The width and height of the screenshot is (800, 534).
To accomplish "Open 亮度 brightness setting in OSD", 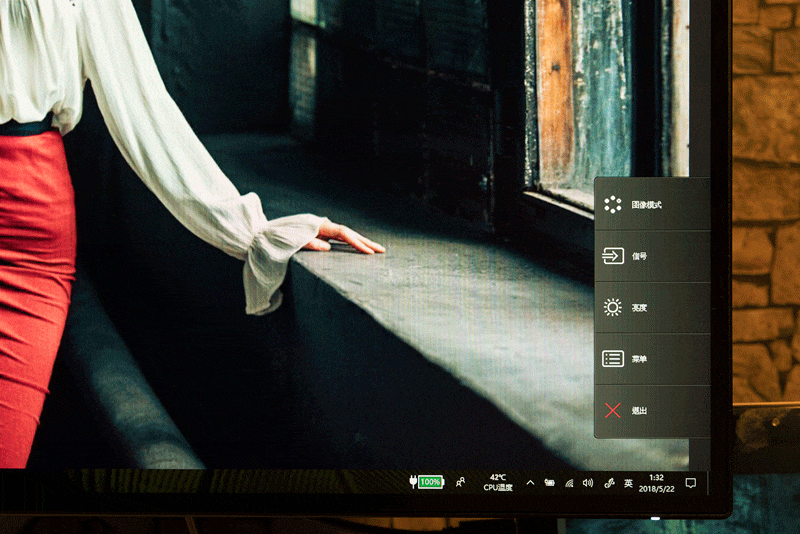I will pyautogui.click(x=652, y=308).
